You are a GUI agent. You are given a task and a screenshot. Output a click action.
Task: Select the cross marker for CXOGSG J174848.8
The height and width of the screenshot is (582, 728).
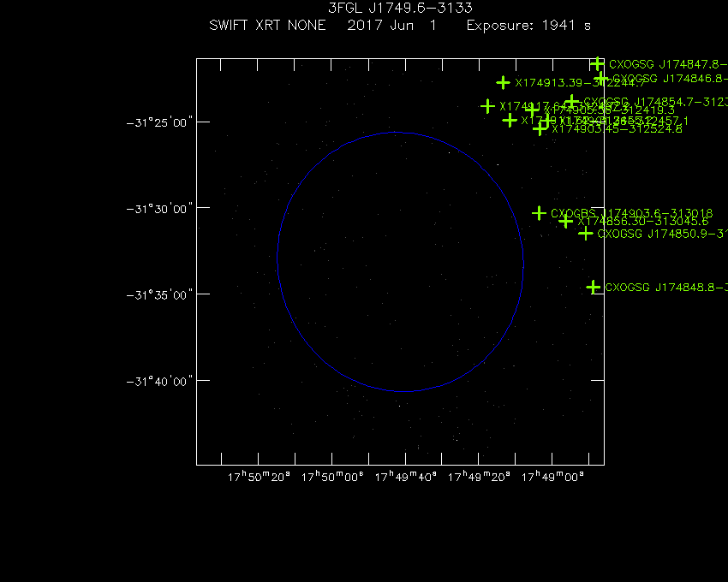[x=593, y=288]
